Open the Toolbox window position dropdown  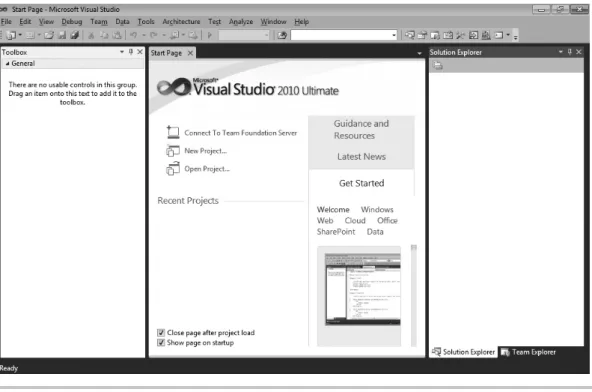coord(122,52)
